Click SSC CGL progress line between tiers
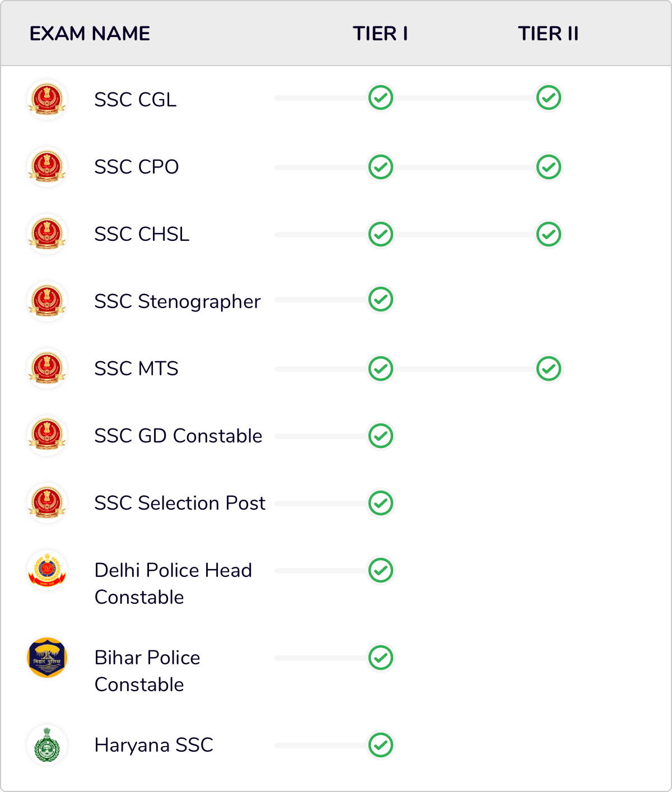Image resolution: width=672 pixels, height=792 pixels. pyautogui.click(x=465, y=98)
